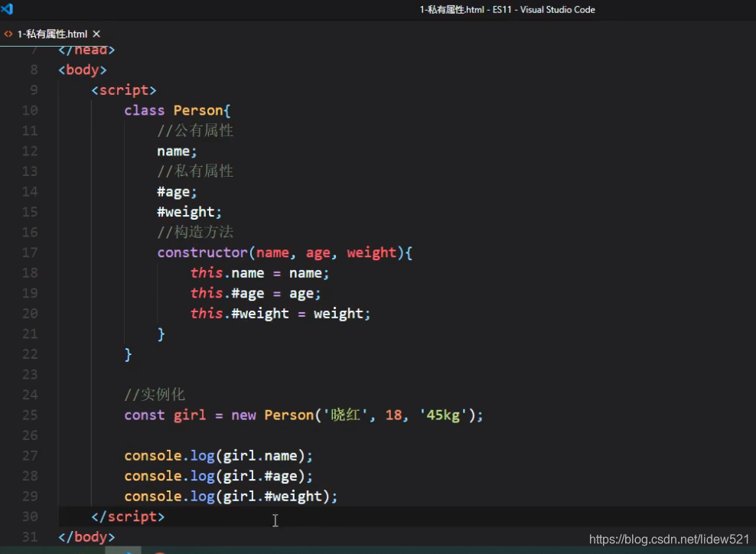756x554 pixels.
Task: Click the '//实例化' comment
Action: pyautogui.click(x=155, y=395)
